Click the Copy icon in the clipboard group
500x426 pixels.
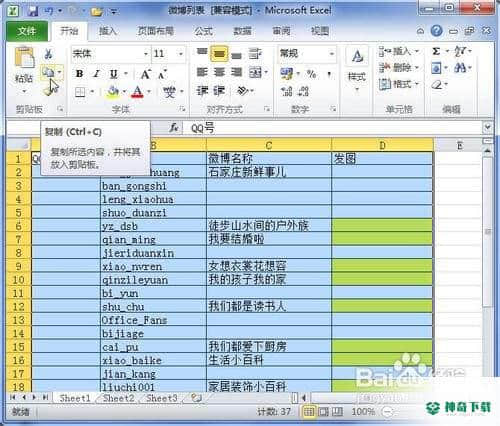point(48,71)
